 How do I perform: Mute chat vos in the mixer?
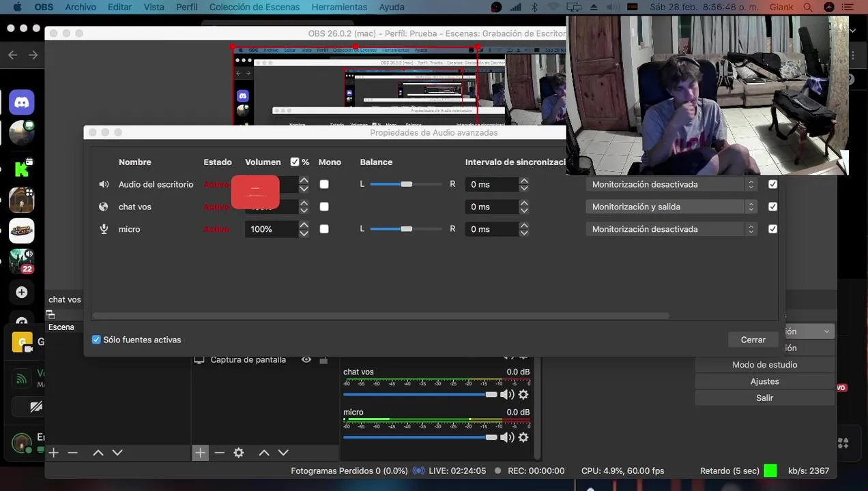tap(507, 394)
